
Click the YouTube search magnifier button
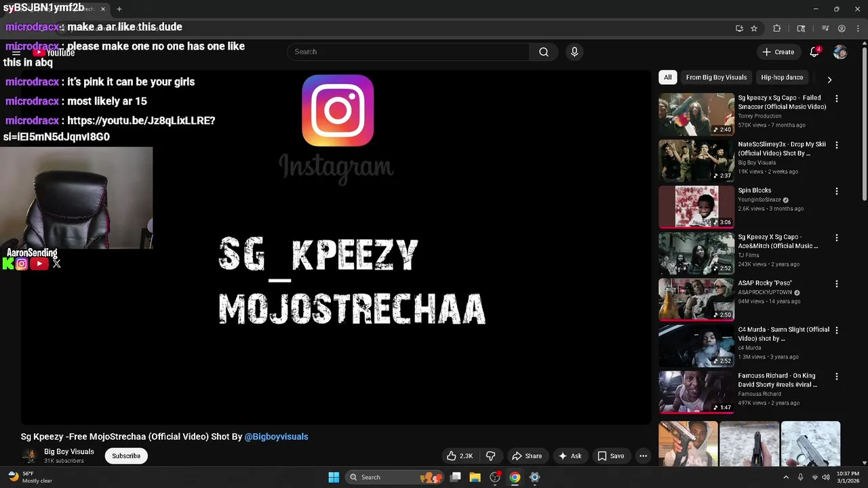544,52
